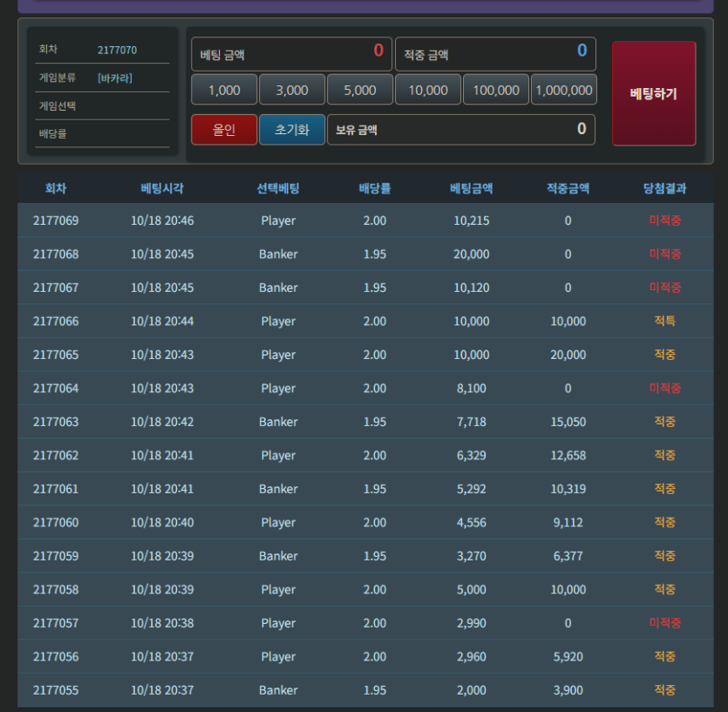Click the 5,000 chip button
This screenshot has height=712, width=728.
[360, 90]
